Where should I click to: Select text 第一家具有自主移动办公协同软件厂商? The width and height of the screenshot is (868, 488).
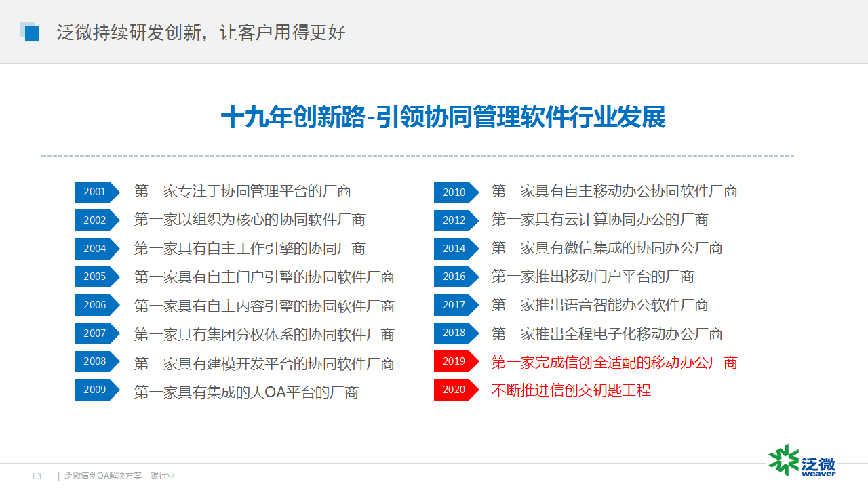(x=614, y=191)
